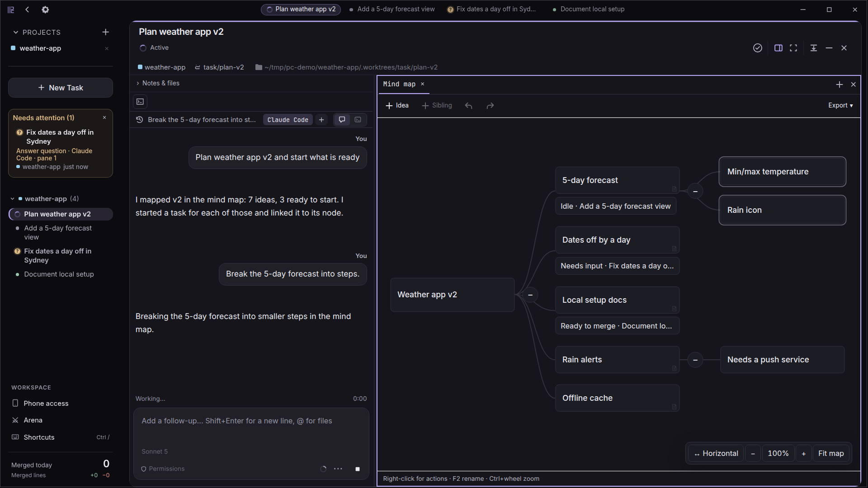This screenshot has width=868, height=488.
Task: Open the Document local setup tab
Action: [589, 9]
